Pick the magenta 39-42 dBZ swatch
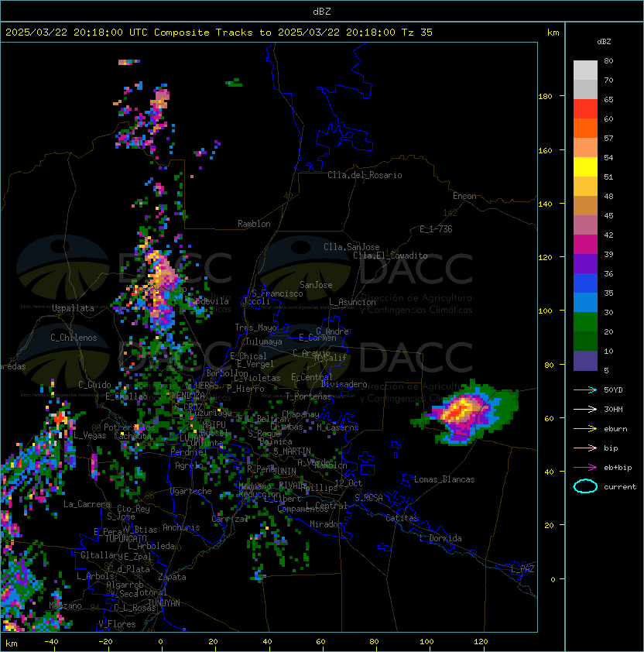The image size is (644, 652). point(585,245)
